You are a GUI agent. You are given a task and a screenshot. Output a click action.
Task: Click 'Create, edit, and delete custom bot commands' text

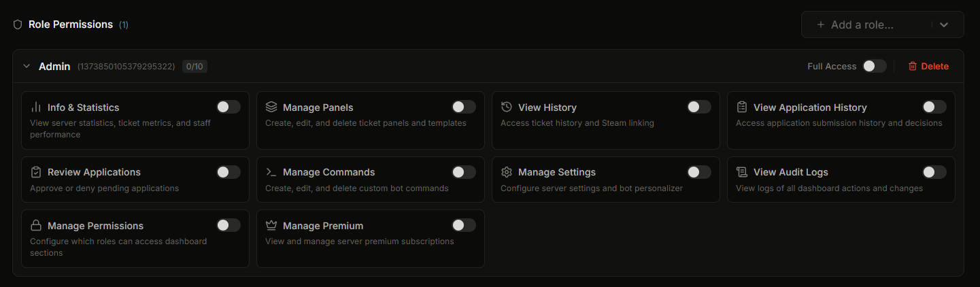[x=357, y=188]
